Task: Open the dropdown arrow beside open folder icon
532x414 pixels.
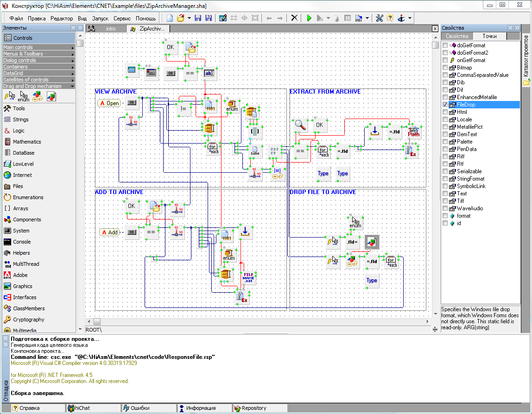Action: (x=189, y=18)
